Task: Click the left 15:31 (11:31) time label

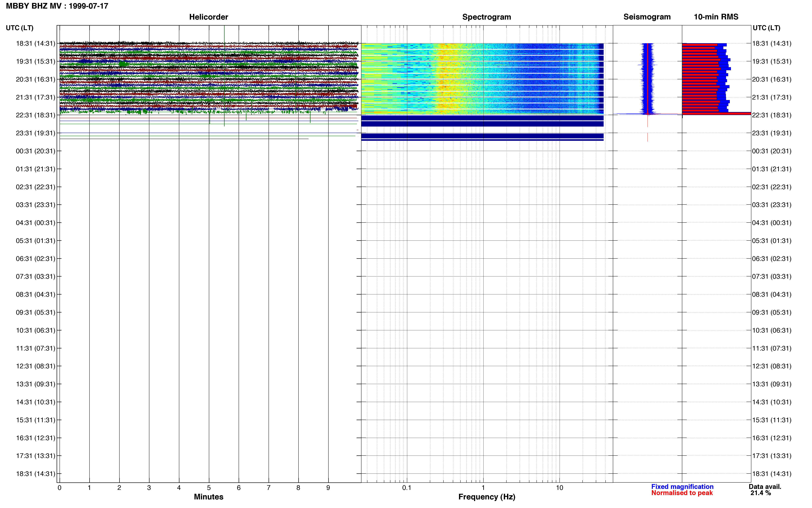Action: tap(36, 420)
